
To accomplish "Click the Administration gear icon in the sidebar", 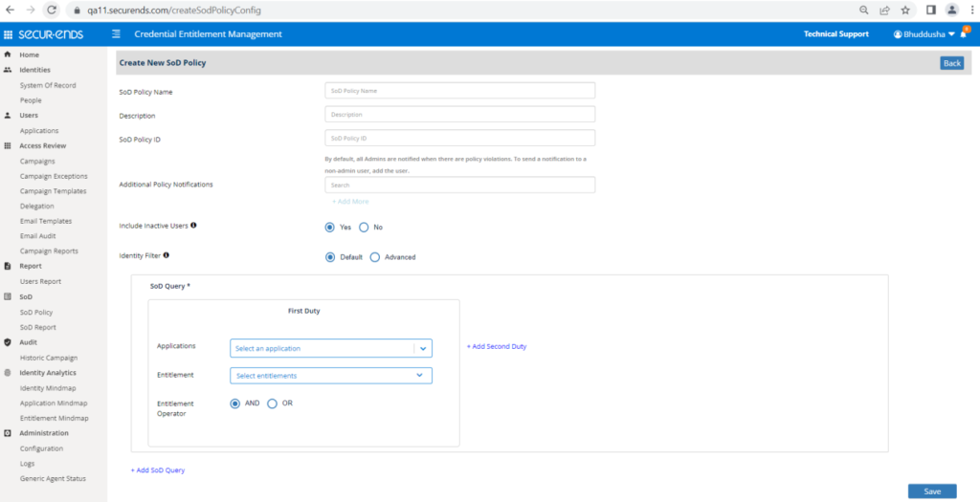I will point(8,433).
